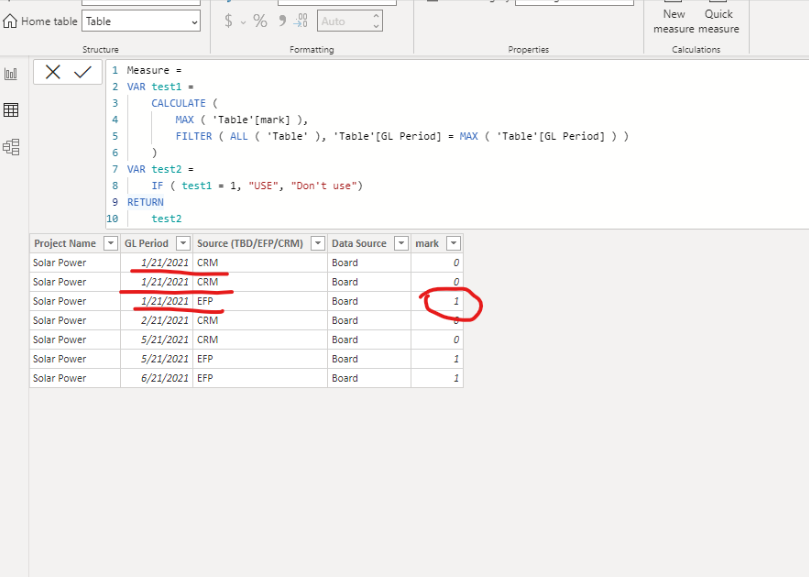Screen dimensions: 809x577
Task: Cancel the formula edit with X icon
Action: pyautogui.click(x=53, y=72)
